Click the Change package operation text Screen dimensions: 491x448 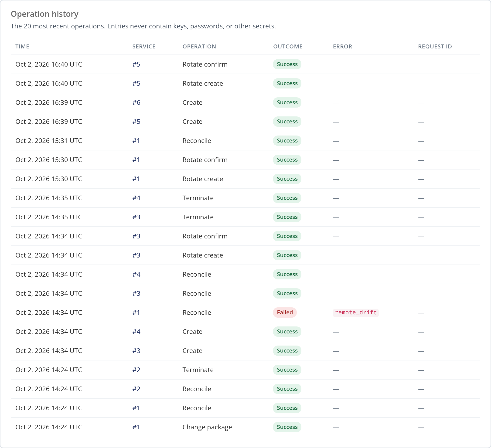coord(207,427)
